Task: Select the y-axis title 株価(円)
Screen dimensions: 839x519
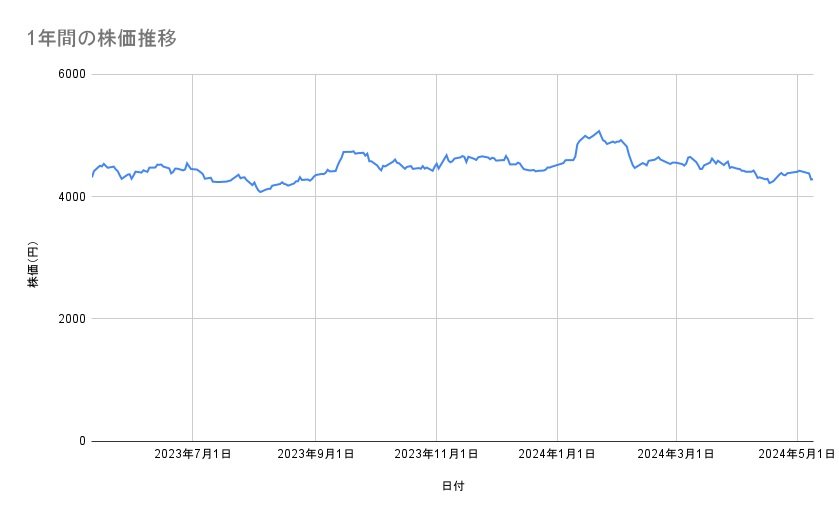Action: point(33,265)
